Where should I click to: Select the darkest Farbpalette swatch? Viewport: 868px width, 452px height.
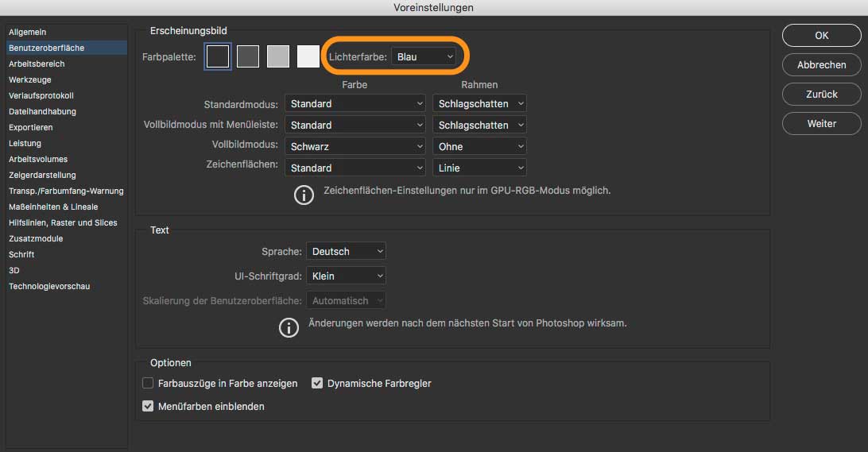(x=218, y=56)
